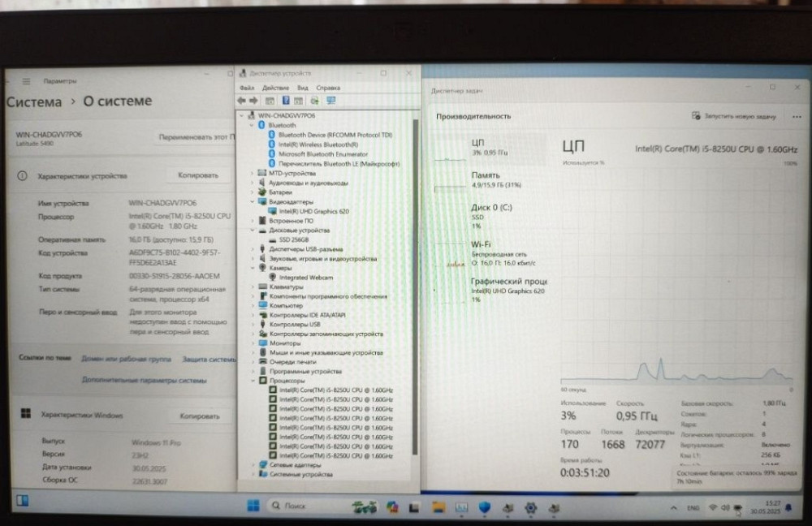Click the back arrow in Device Manager toolbar
The width and height of the screenshot is (812, 526).
pyautogui.click(x=240, y=100)
